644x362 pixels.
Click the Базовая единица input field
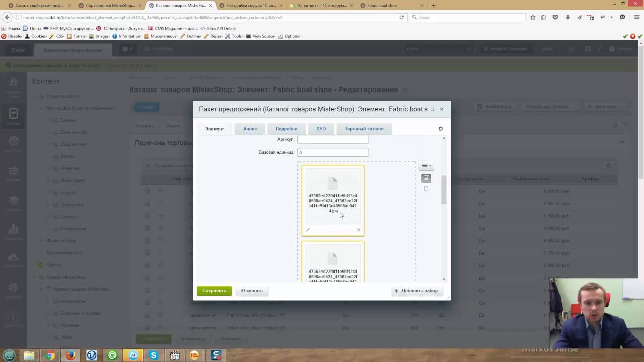(333, 152)
